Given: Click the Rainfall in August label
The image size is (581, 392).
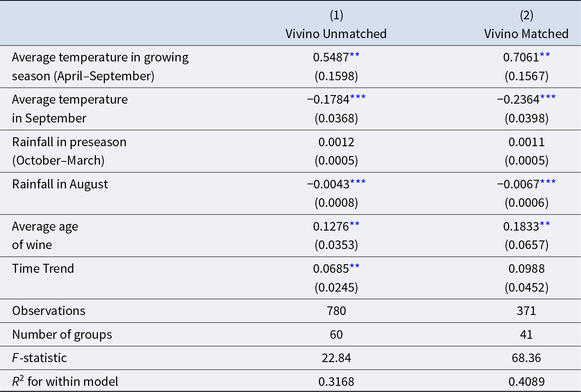Looking at the screenshot, I should tap(60, 184).
